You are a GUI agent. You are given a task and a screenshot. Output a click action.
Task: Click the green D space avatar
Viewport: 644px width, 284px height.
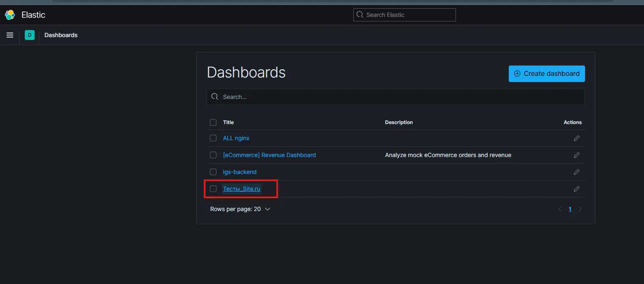click(30, 35)
